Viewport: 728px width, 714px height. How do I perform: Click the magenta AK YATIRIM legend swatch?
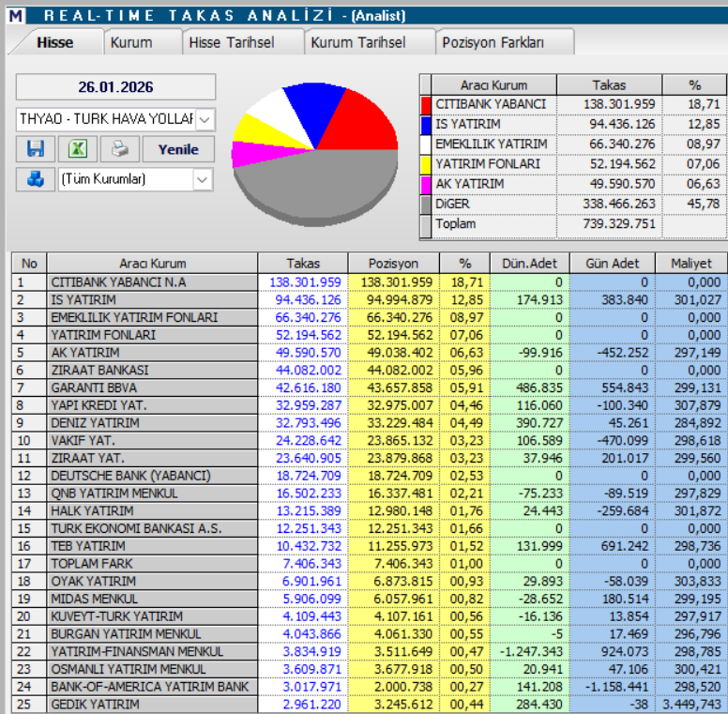[x=426, y=185]
